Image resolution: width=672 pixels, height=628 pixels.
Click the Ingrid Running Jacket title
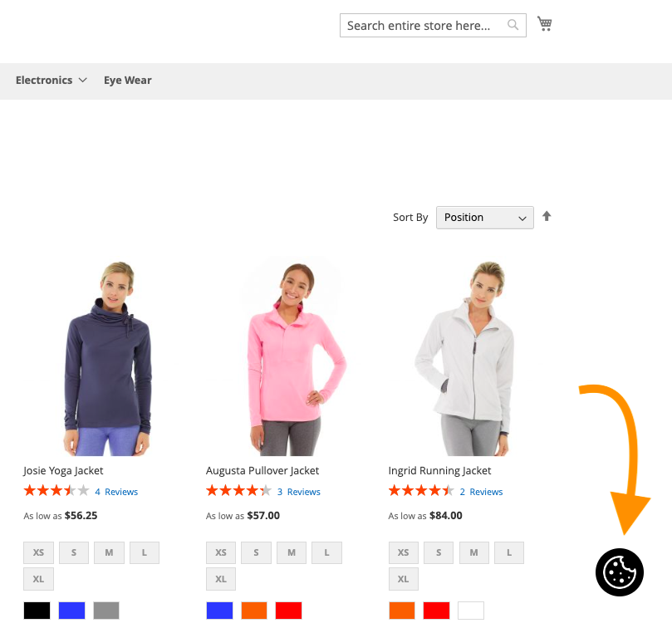point(439,471)
